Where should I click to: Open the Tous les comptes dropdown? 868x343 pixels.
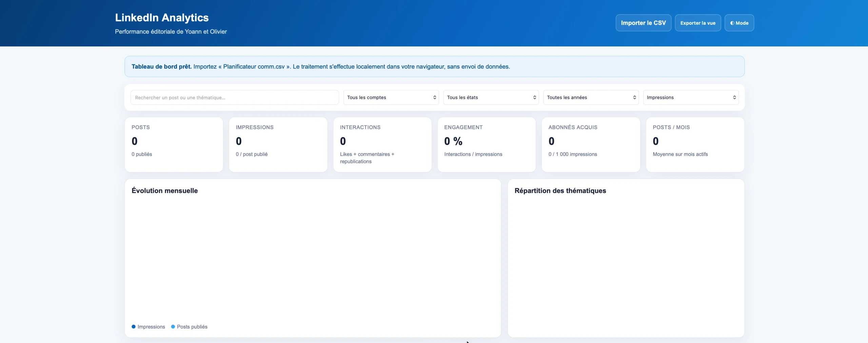click(391, 97)
